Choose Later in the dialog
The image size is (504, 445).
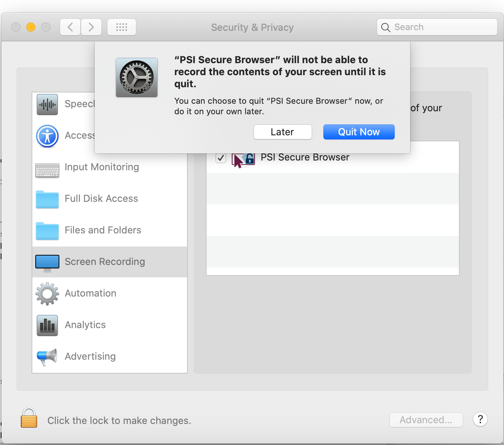(282, 132)
